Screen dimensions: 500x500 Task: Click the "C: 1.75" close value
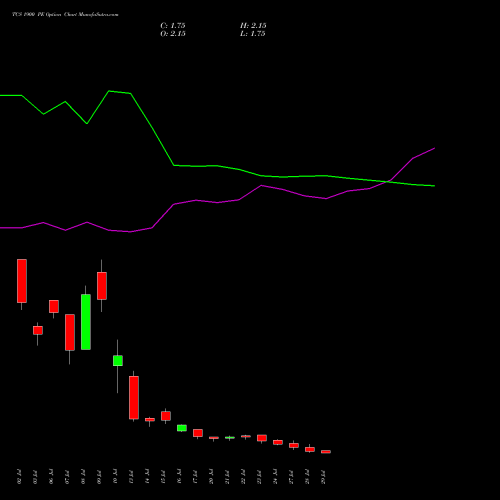[173, 26]
